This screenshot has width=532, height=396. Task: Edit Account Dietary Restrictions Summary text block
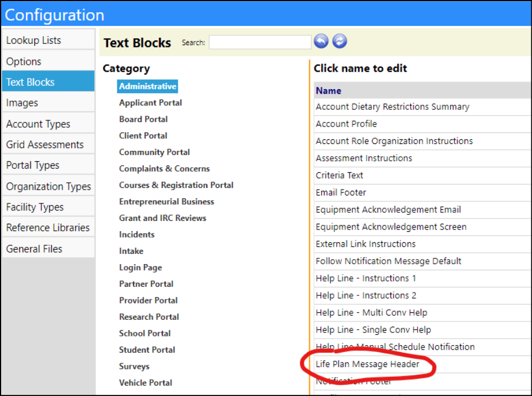pos(392,106)
